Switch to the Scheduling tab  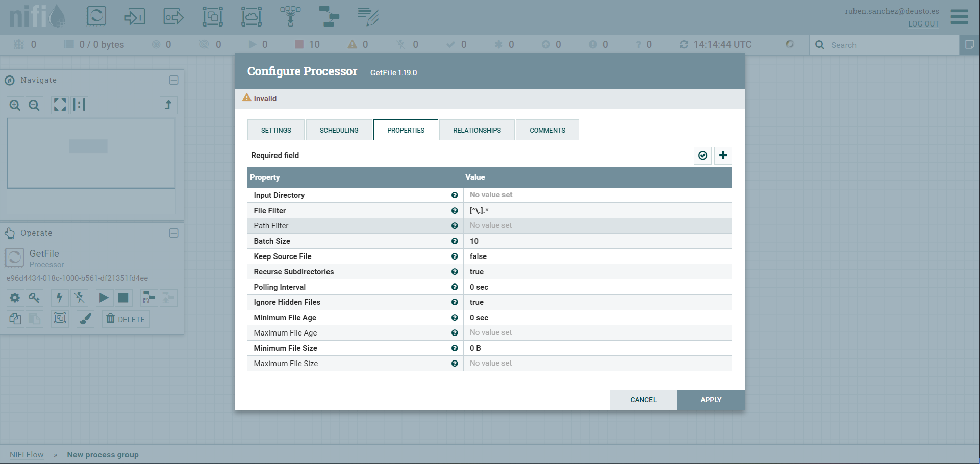tap(339, 130)
